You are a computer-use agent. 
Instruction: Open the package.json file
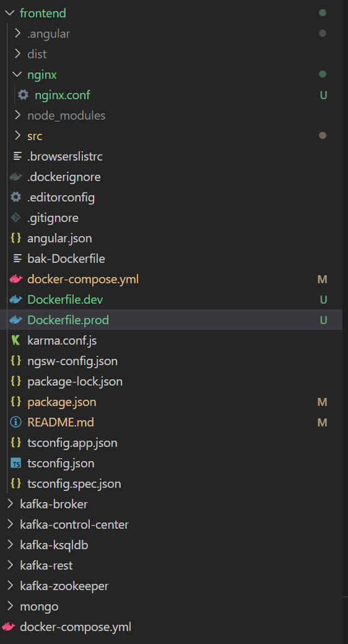click(62, 402)
